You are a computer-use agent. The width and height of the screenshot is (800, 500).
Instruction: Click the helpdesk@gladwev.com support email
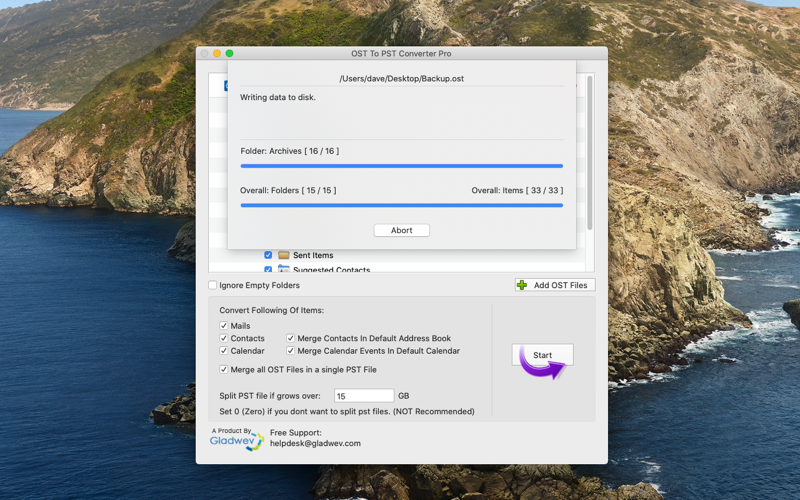click(x=315, y=443)
